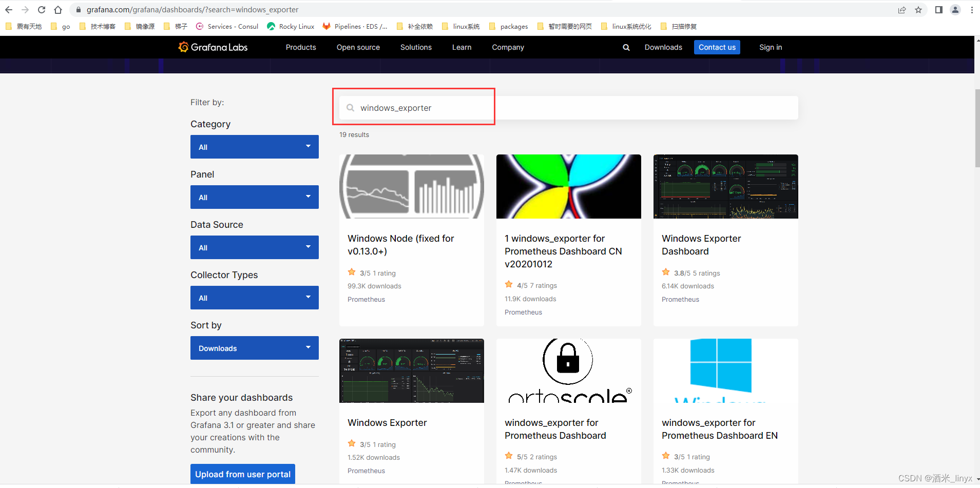Viewport: 980px width, 488px height.
Task: Open windows_exporter for Prometheus Dashboard title
Action: tap(555, 429)
